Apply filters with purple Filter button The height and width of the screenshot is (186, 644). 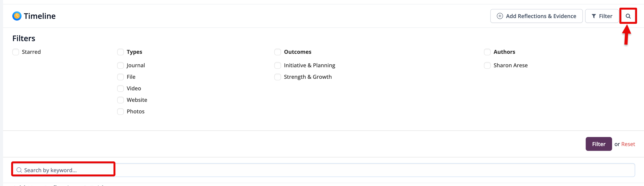pos(598,144)
